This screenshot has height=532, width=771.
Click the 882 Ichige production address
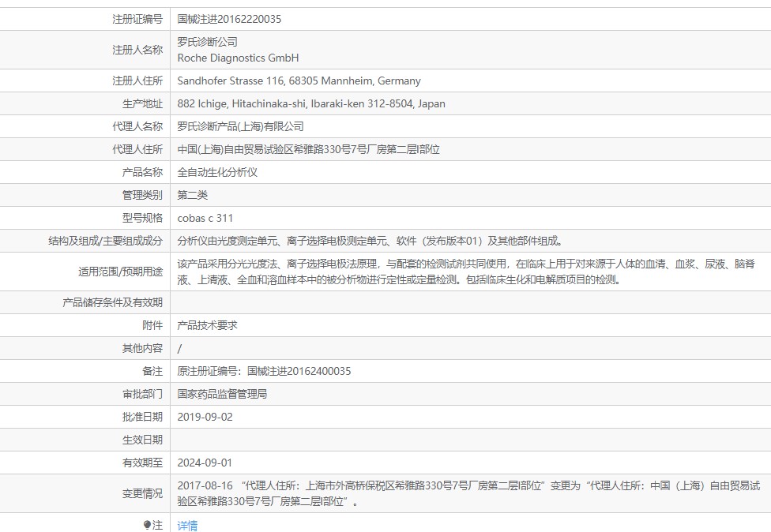point(311,103)
